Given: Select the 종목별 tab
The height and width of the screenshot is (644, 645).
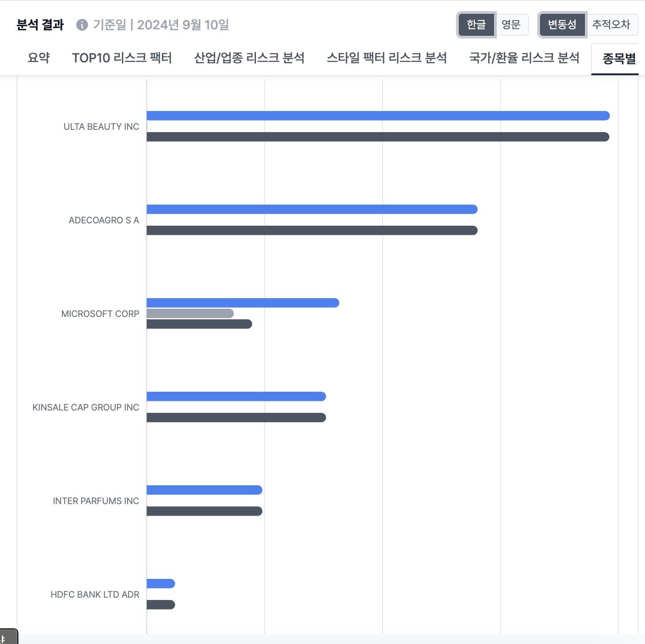Looking at the screenshot, I should coord(618,59).
